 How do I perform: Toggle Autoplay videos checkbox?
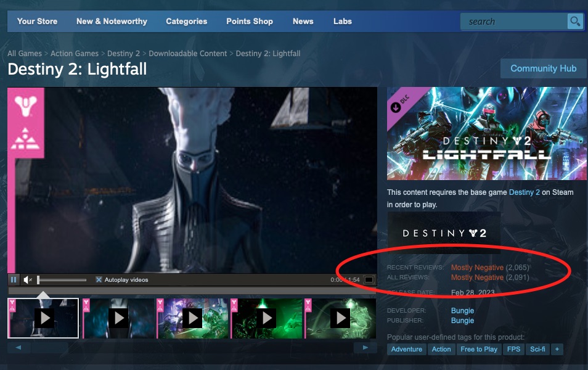[x=99, y=279]
